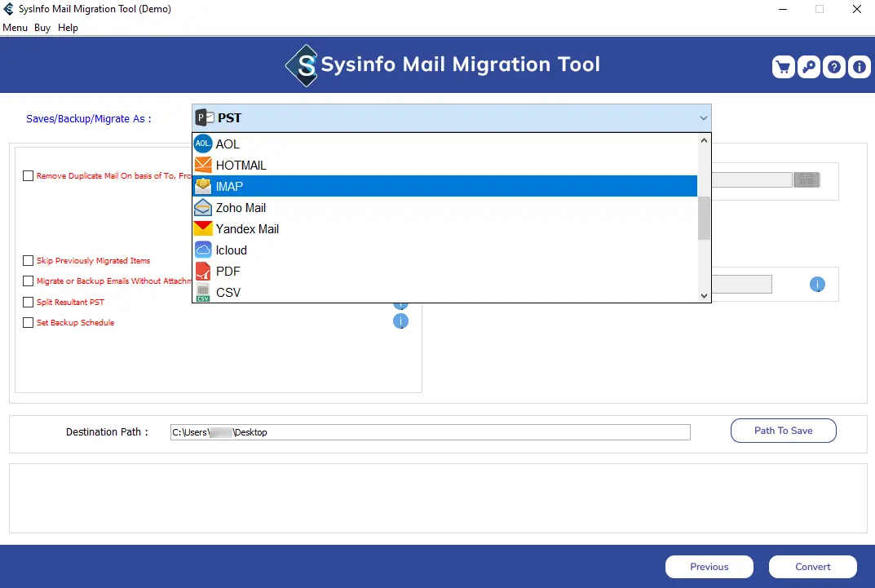Choose PDF as save format

444,271
